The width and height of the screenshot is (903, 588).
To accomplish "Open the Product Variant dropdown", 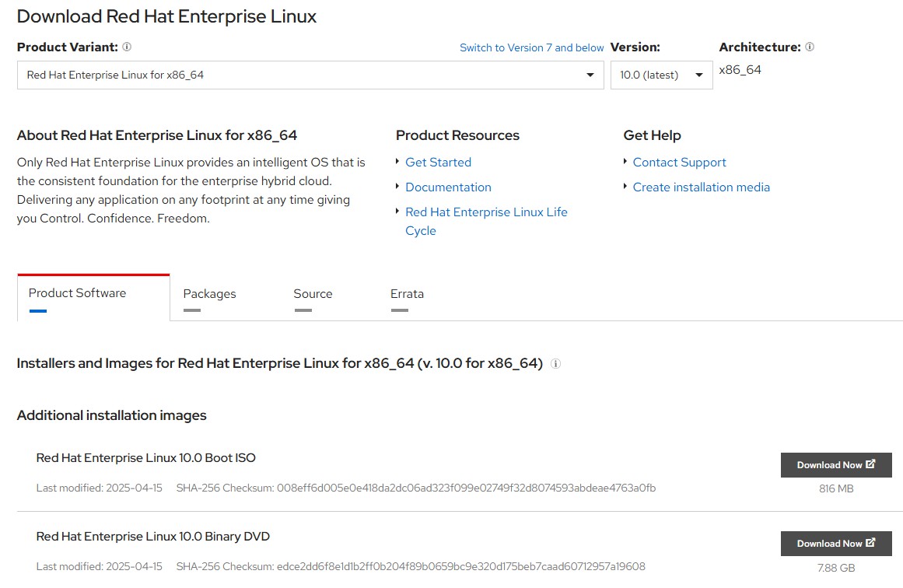I will (x=310, y=75).
